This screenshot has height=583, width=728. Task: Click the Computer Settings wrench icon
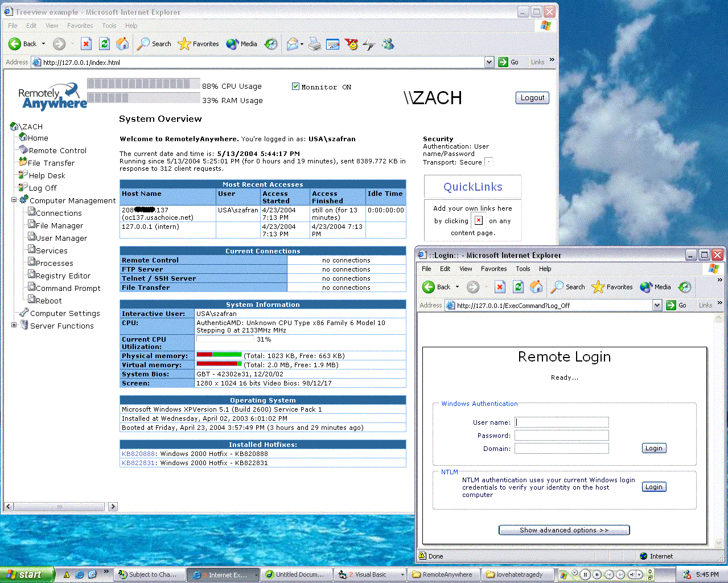coord(24,313)
